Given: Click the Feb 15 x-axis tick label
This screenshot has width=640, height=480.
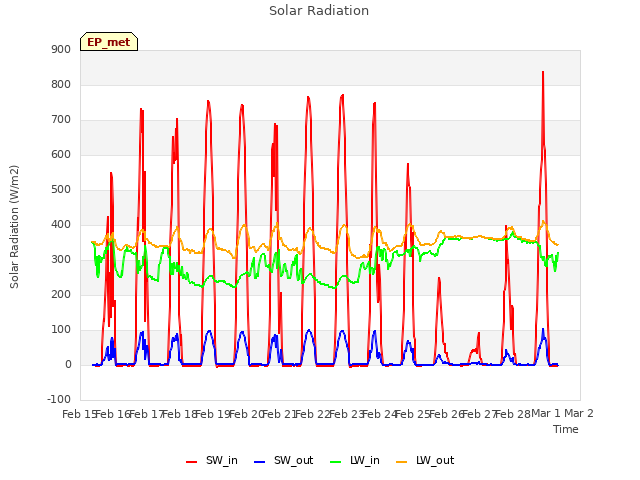Looking at the screenshot, I should [78, 414].
